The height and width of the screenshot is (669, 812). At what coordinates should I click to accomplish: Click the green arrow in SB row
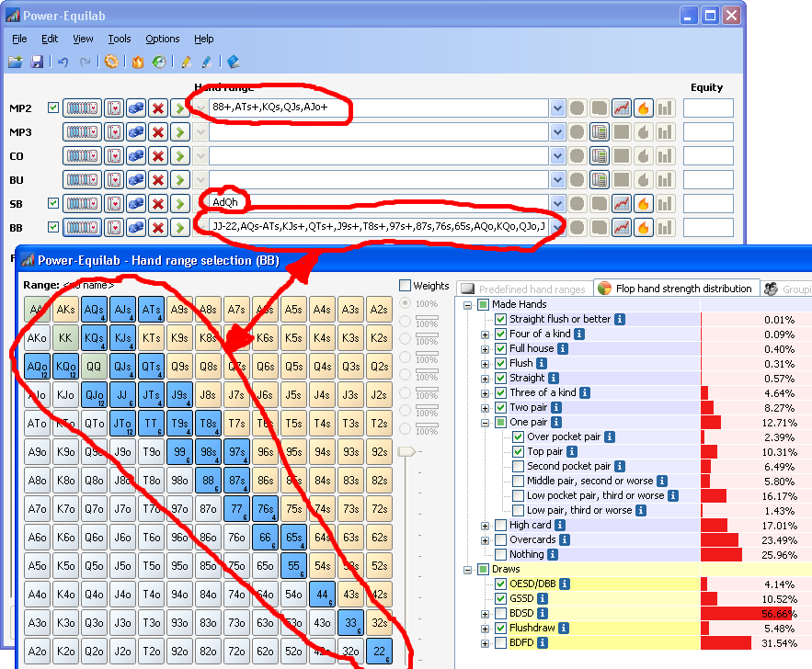pos(179,204)
